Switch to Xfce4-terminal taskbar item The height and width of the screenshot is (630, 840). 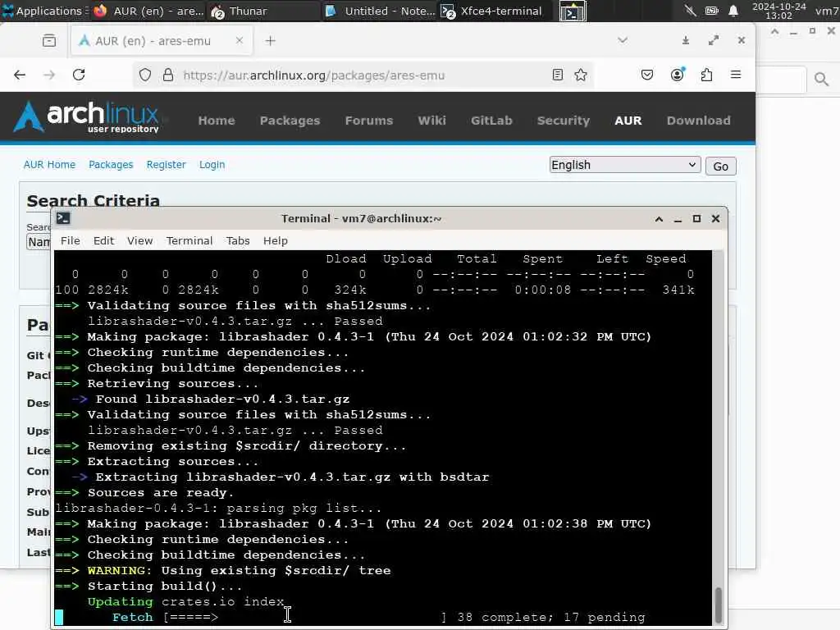coord(492,11)
